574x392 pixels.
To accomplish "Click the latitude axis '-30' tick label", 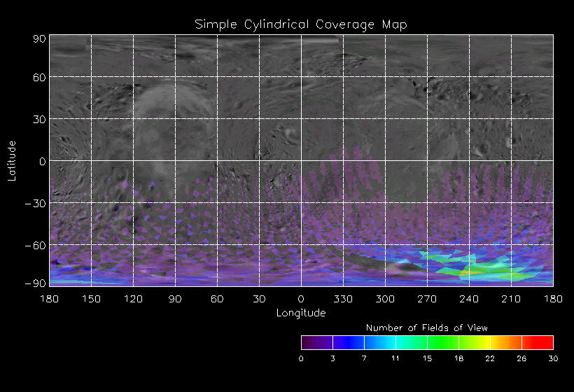I will 36,204.
